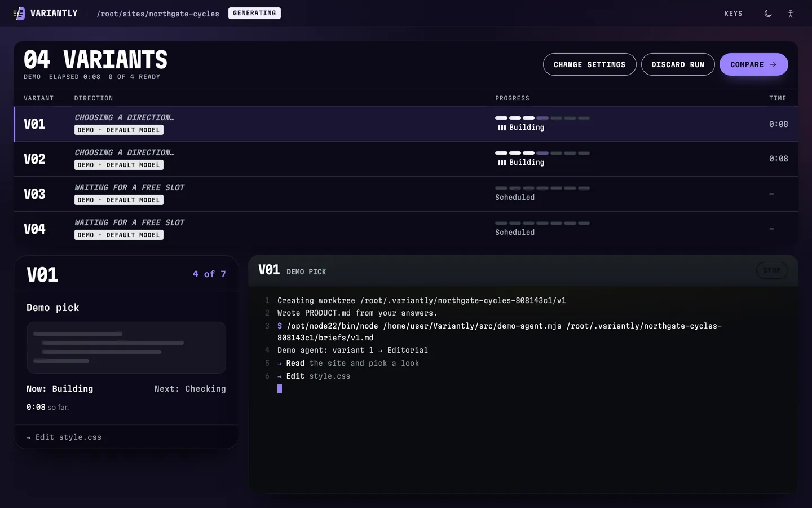
Task: Click V04 'Waiting for a free slot' text
Action: click(x=130, y=222)
